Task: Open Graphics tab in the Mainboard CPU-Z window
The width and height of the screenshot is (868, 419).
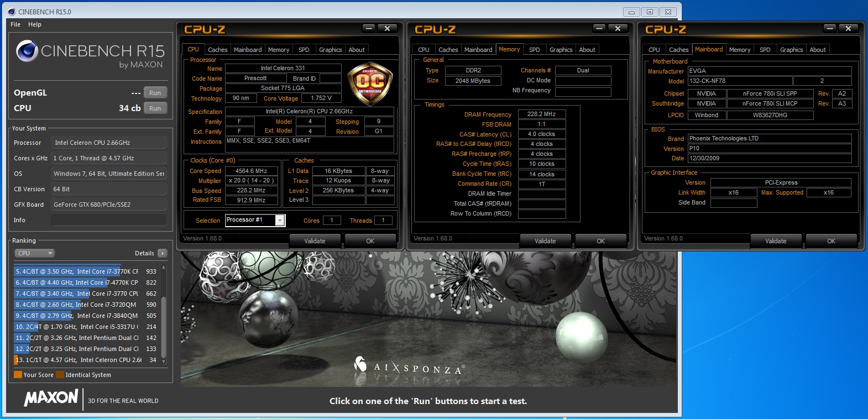Action: [x=792, y=50]
